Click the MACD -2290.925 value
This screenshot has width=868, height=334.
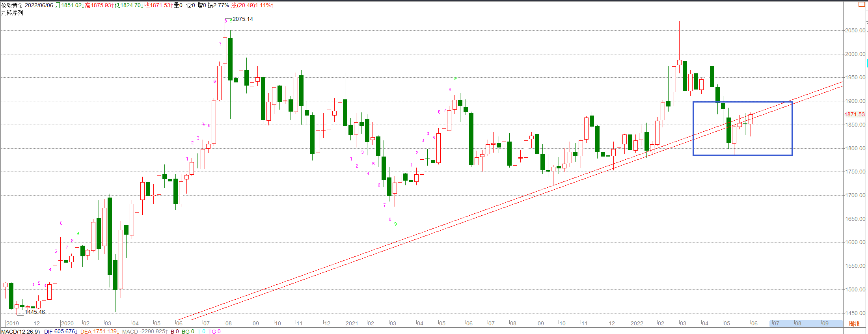tap(145, 331)
